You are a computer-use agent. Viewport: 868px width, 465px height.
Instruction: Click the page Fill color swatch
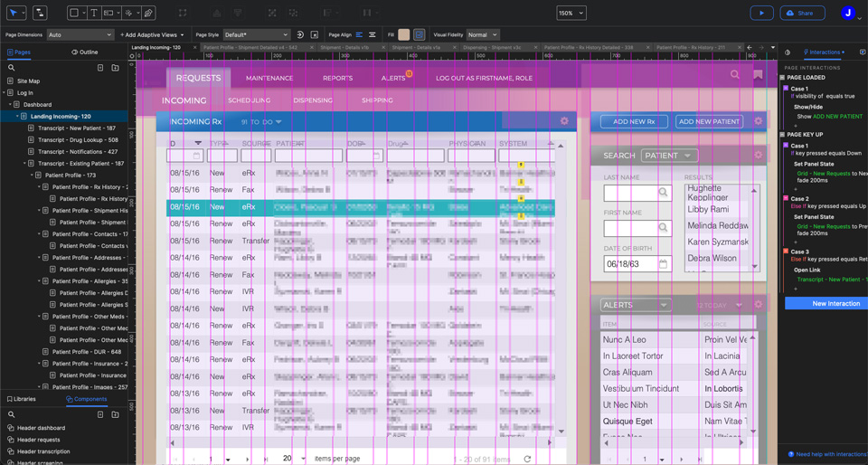(x=404, y=35)
